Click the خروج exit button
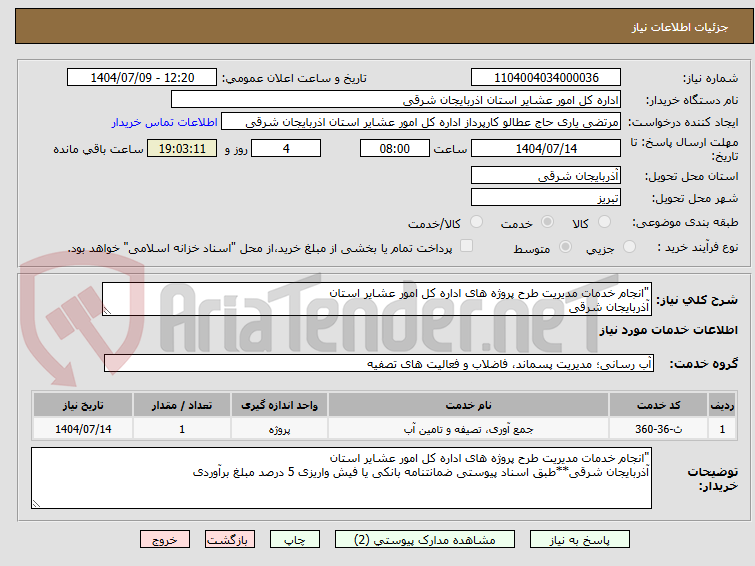Screen dimensions: 755x566 coord(165,540)
